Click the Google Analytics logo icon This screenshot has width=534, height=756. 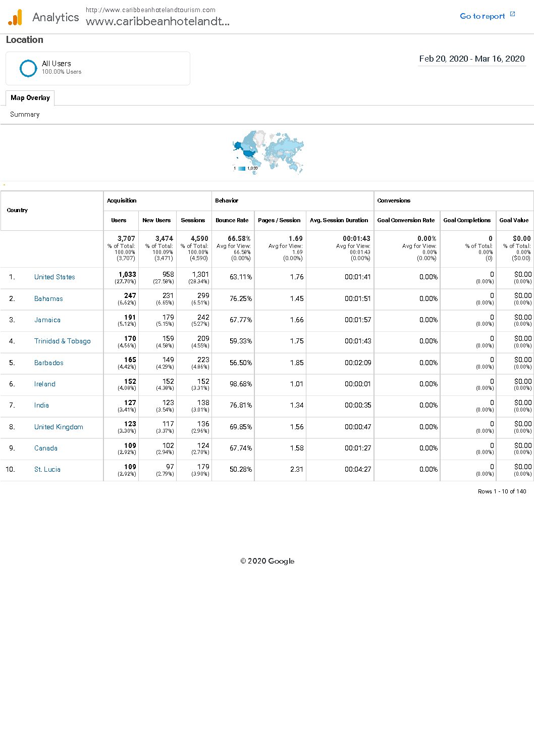point(16,17)
